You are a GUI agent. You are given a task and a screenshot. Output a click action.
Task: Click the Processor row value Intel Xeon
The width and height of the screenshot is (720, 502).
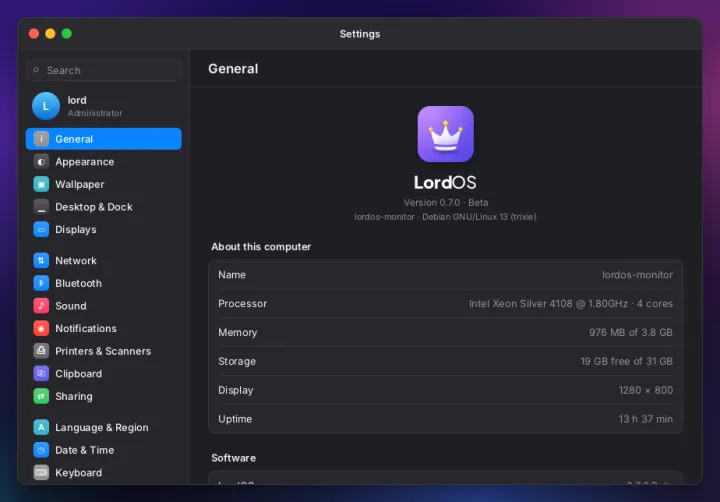click(x=571, y=304)
